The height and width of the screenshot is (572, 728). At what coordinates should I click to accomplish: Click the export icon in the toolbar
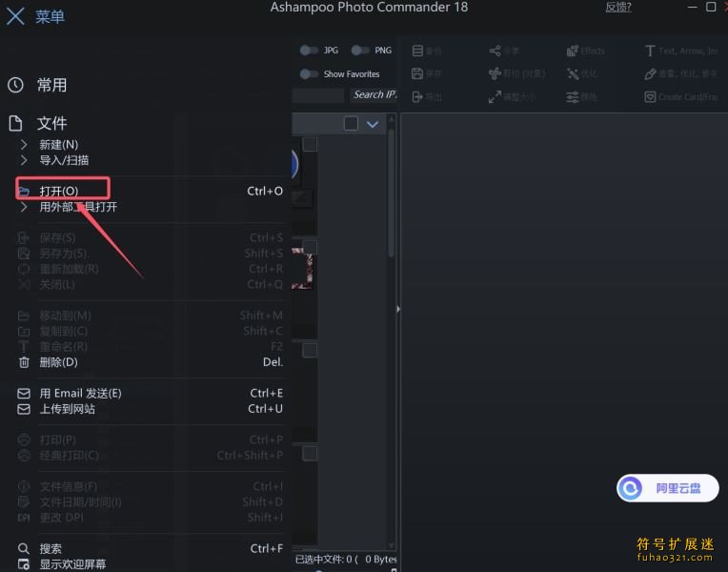pos(417,96)
